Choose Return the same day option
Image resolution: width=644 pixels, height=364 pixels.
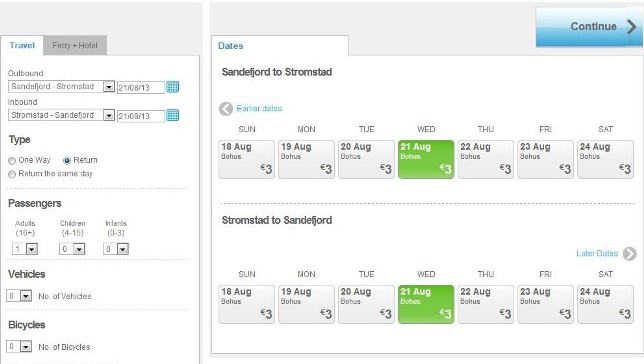click(12, 174)
